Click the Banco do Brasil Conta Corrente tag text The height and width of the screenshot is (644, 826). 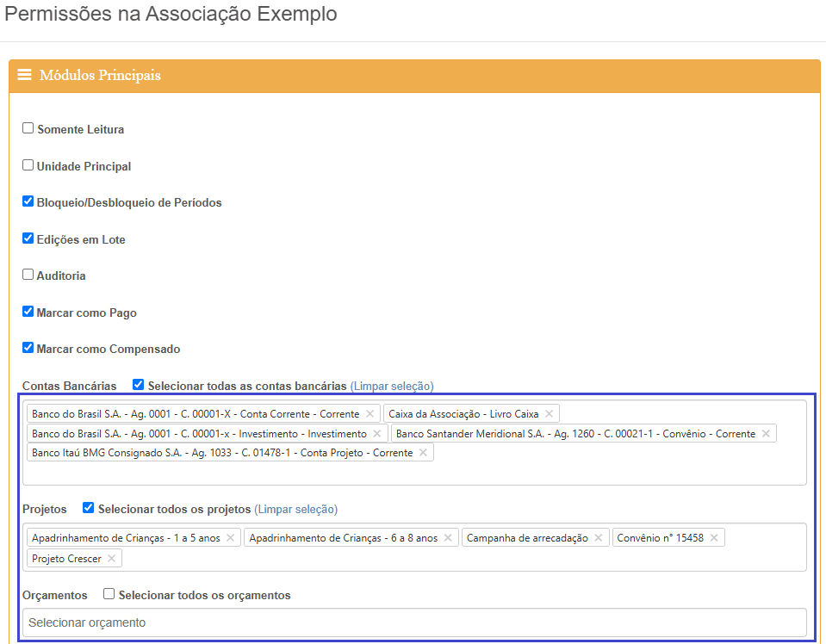(x=196, y=414)
